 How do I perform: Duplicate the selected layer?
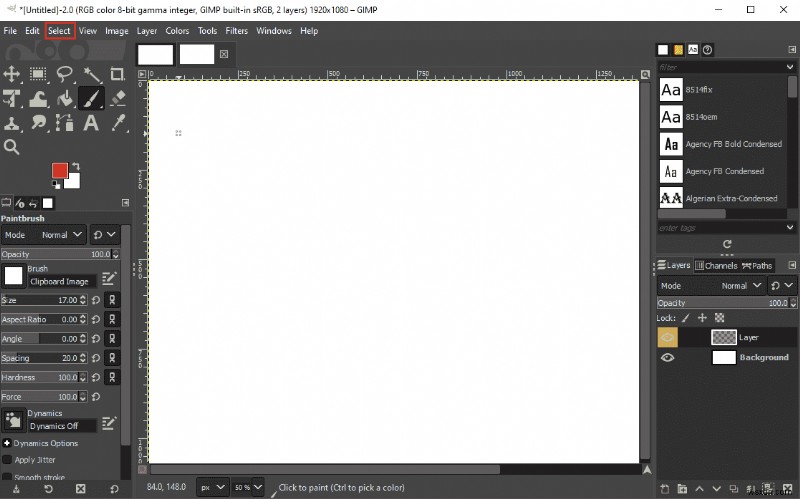(x=734, y=489)
